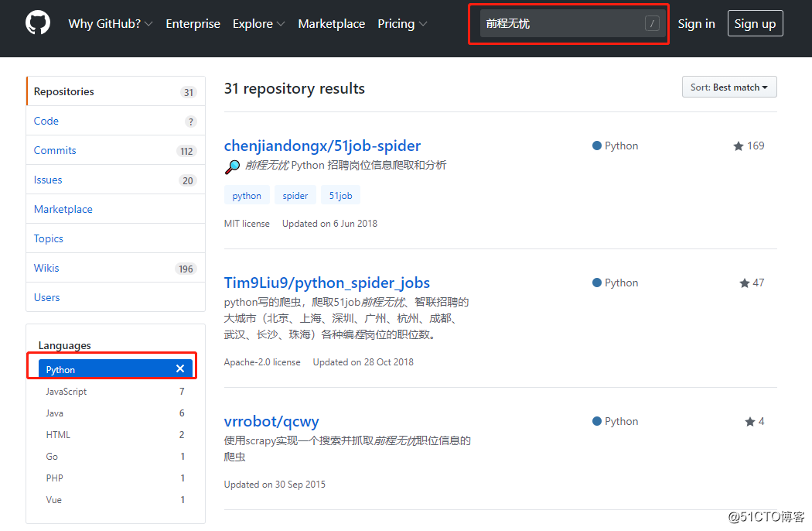
Task: Click the slash shortcut icon in search box
Action: click(651, 23)
